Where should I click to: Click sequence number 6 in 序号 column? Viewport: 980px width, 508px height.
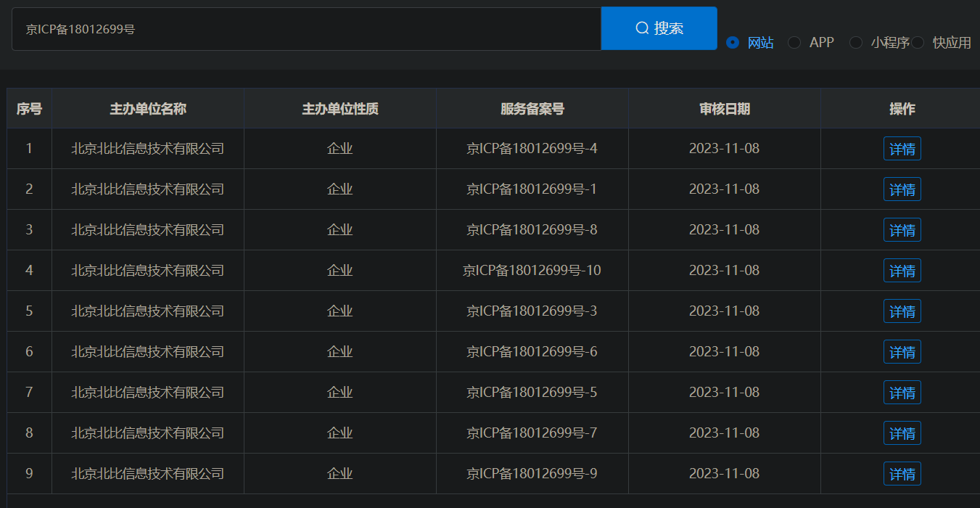tap(29, 352)
